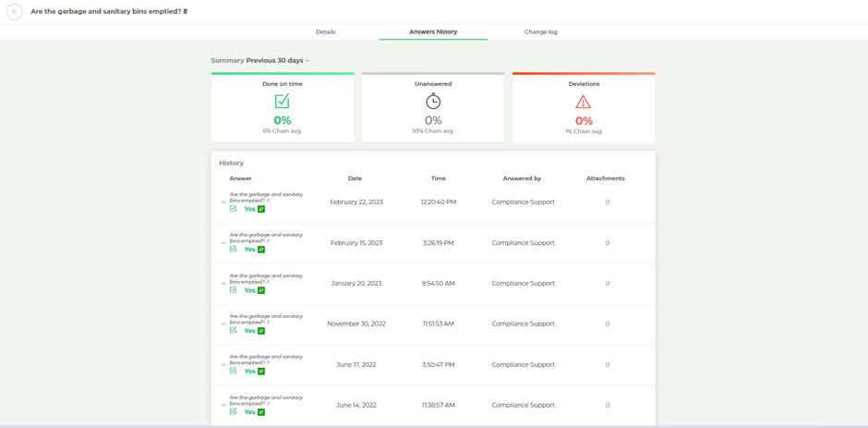This screenshot has height=428, width=868.
Task: Click the Unanswered stopwatch icon
Action: coord(433,101)
